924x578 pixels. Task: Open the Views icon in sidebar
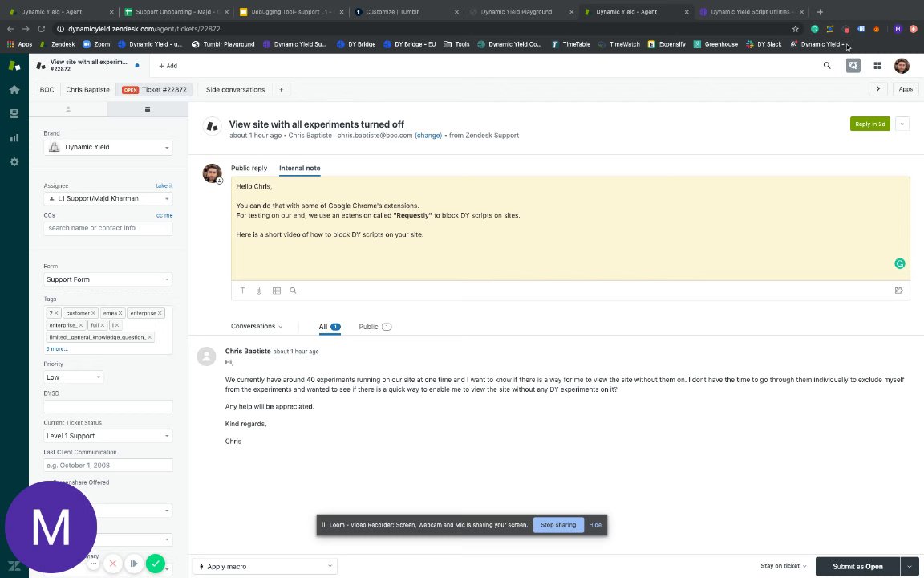(14, 114)
